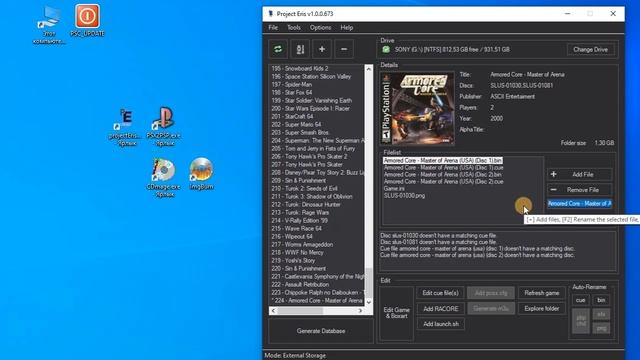Select file 'Armored Core (Disc 2).bin' in filelist

pos(443,175)
